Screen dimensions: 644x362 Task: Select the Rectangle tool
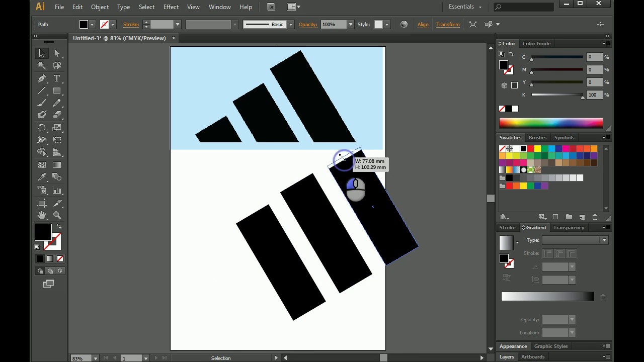click(x=57, y=91)
